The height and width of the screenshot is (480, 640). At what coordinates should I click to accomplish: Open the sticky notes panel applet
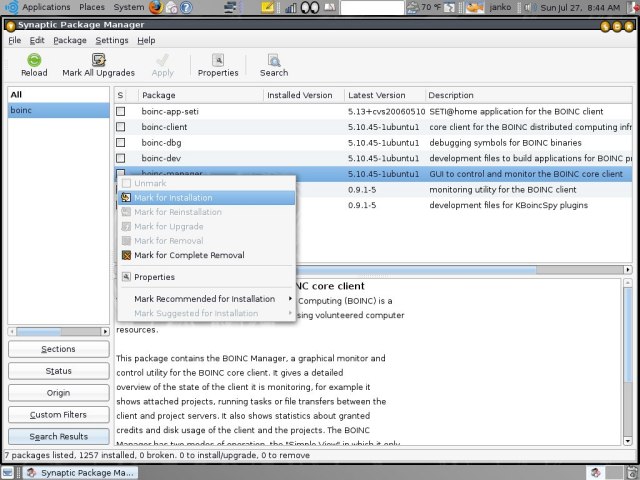(268, 7)
